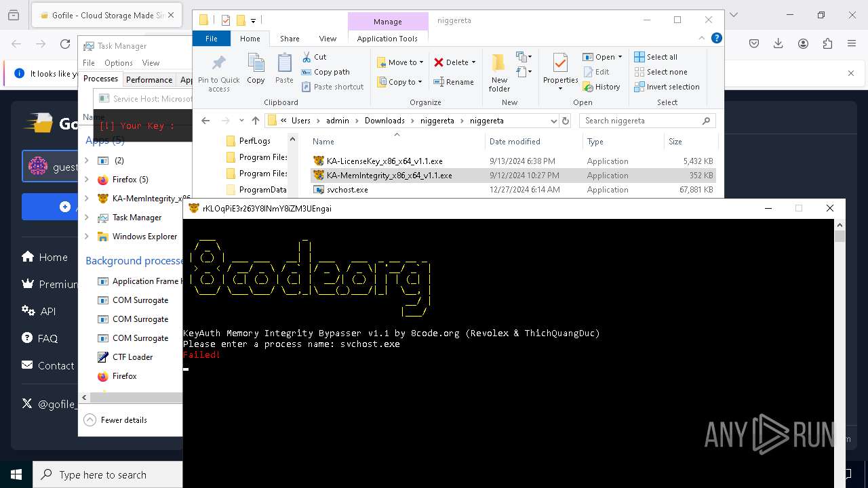Click the refresh button beside Explorer address bar
Viewport: 868px width, 488px height.
click(x=566, y=121)
